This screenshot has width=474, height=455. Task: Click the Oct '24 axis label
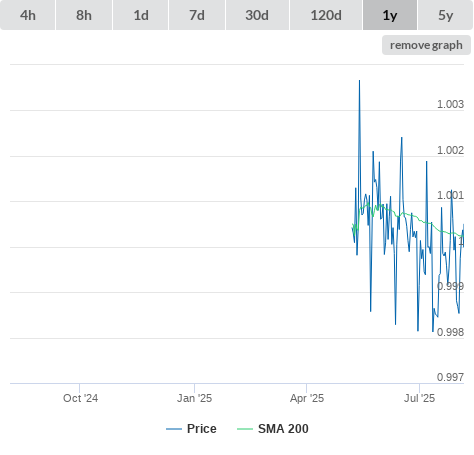[x=80, y=398]
